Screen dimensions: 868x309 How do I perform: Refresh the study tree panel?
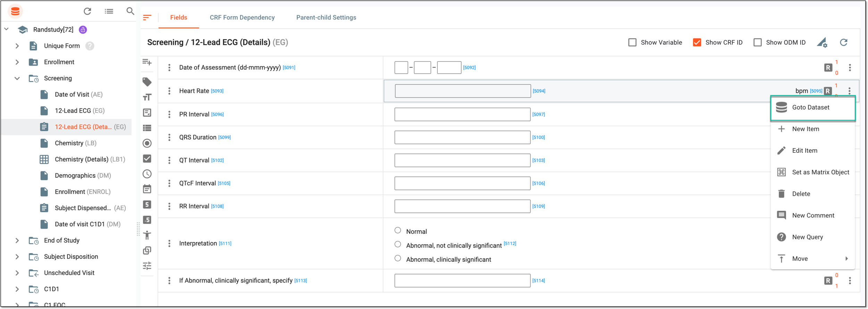87,11
